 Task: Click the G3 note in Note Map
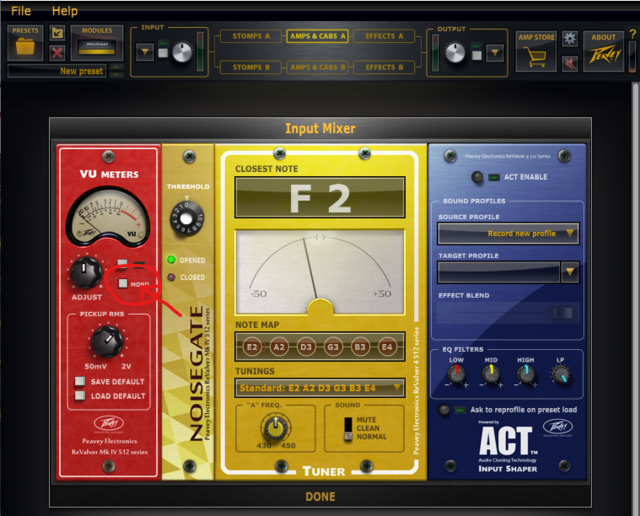pyautogui.click(x=333, y=347)
